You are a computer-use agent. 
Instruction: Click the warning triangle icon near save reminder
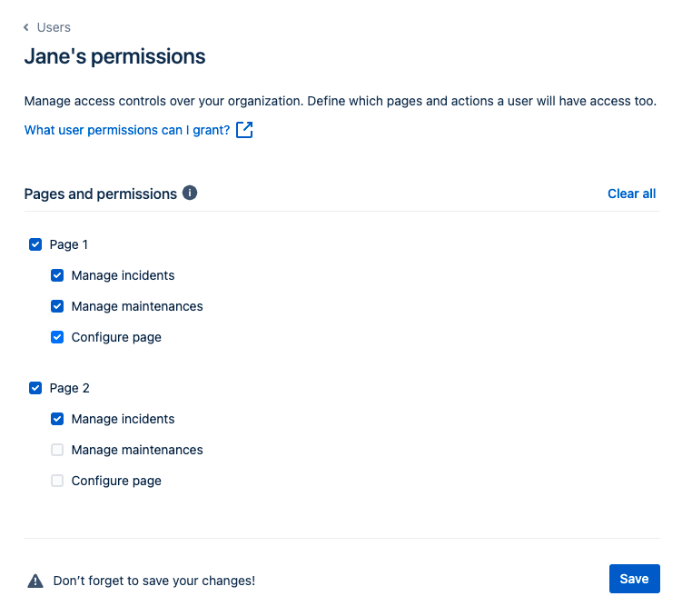pos(35,581)
